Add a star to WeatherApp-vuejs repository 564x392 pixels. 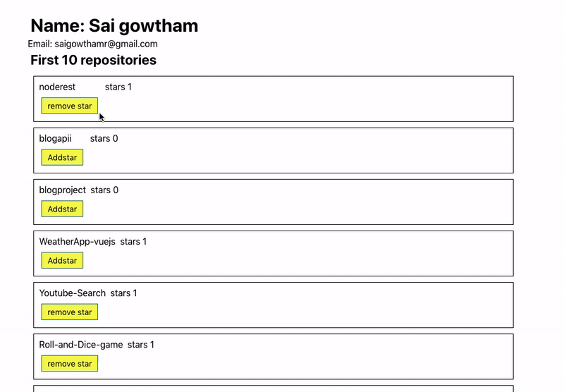click(x=62, y=260)
